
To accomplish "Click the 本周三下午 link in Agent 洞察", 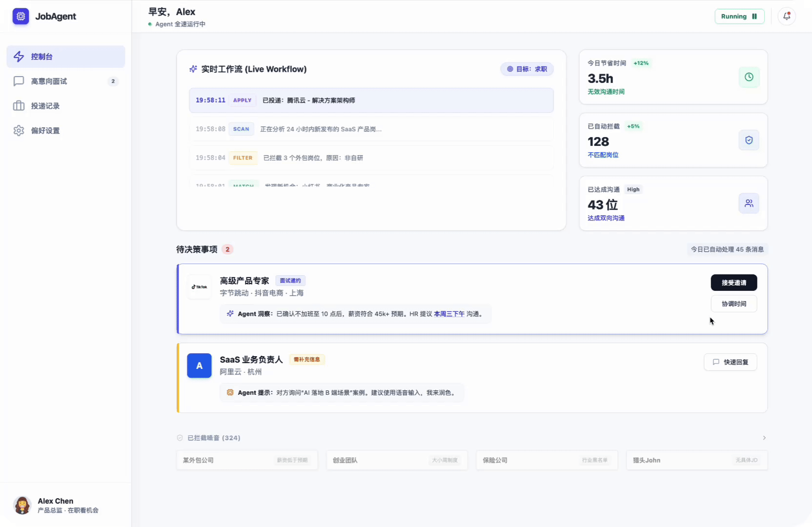I will click(x=450, y=314).
